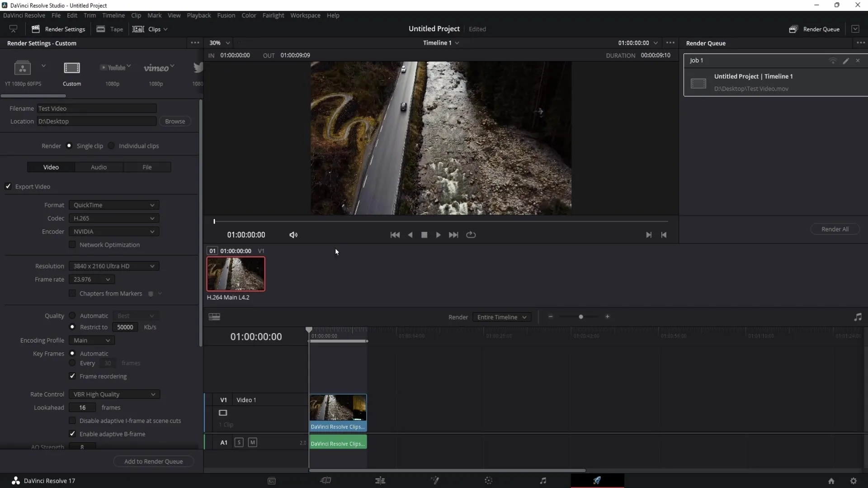
Task: Enable Frame reordering checkbox
Action: pyautogui.click(x=72, y=376)
